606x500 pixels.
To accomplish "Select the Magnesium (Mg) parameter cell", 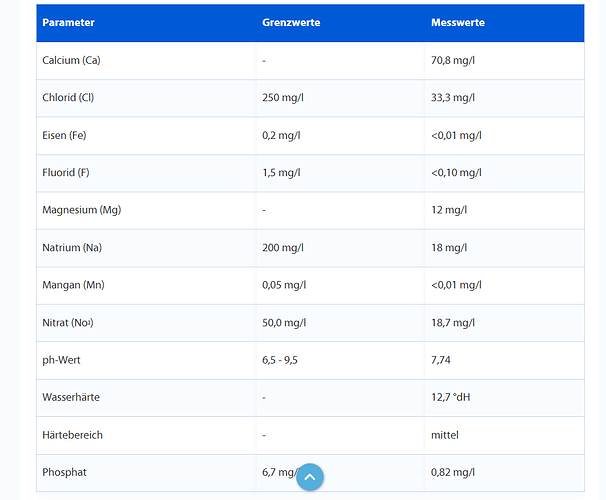I will point(82,210).
